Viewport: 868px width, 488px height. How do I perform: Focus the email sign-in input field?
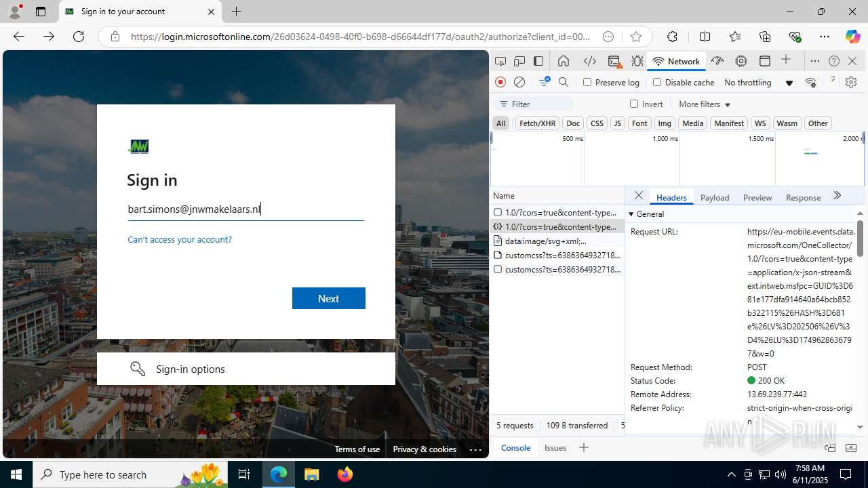pos(245,209)
